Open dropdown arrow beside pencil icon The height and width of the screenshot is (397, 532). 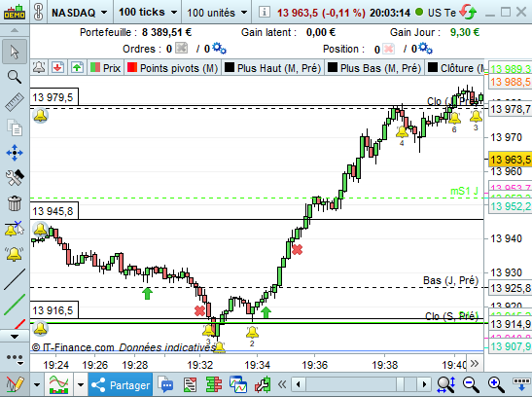(x=37, y=384)
